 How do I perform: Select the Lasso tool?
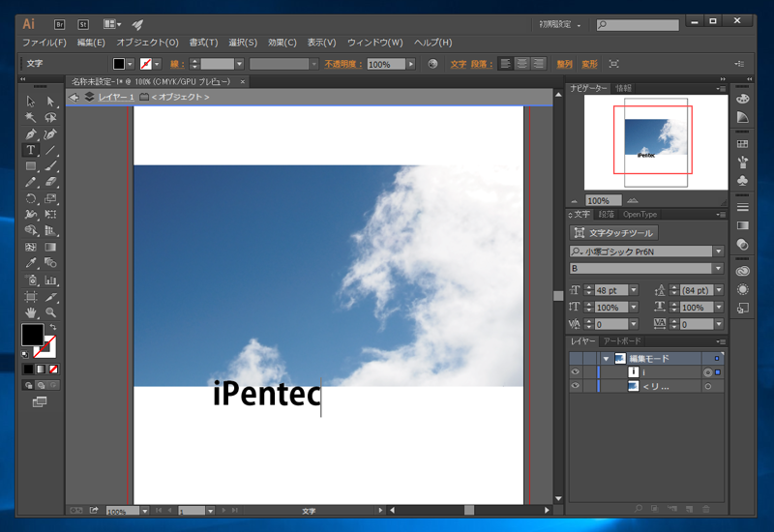pos(50,117)
